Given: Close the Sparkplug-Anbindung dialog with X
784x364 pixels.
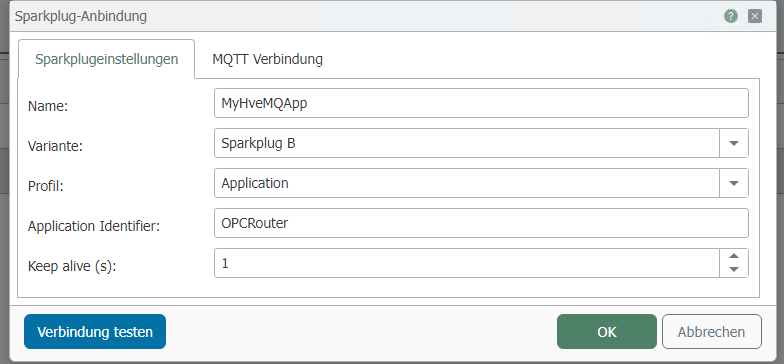Looking at the screenshot, I should pyautogui.click(x=754, y=16).
